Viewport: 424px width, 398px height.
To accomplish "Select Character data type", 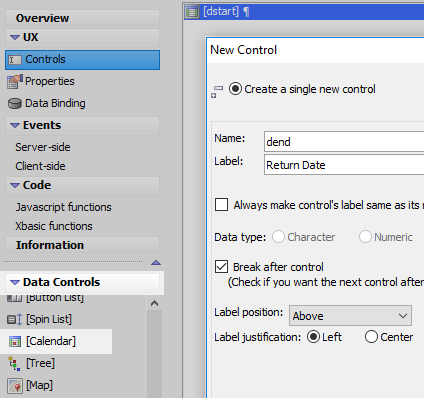I will click(278, 237).
